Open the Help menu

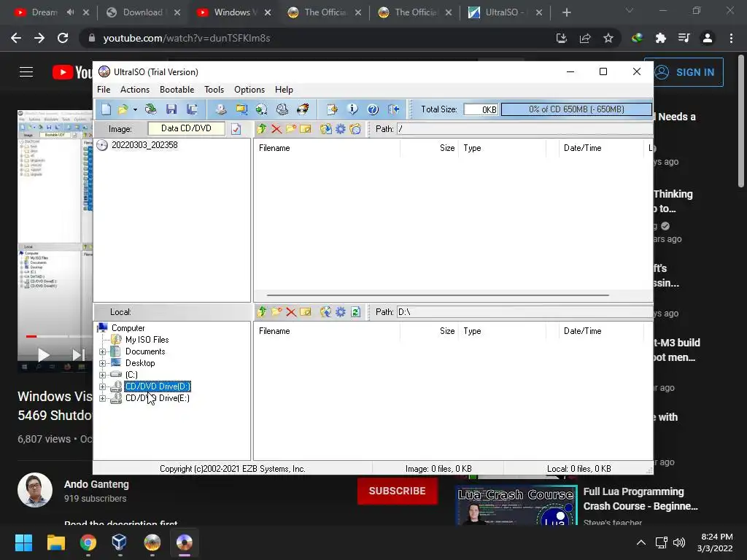coord(284,90)
